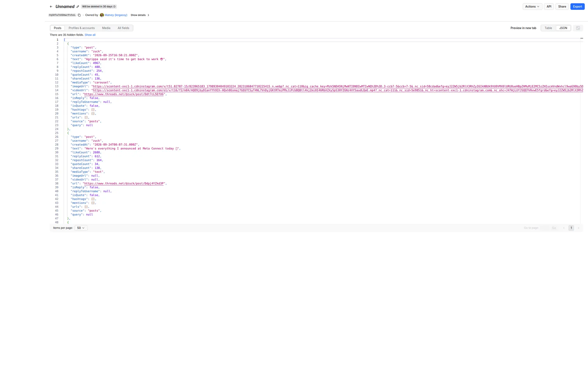Expand Show details
Image resolution: width=588 pixels, height=368 pixels.
(140, 15)
